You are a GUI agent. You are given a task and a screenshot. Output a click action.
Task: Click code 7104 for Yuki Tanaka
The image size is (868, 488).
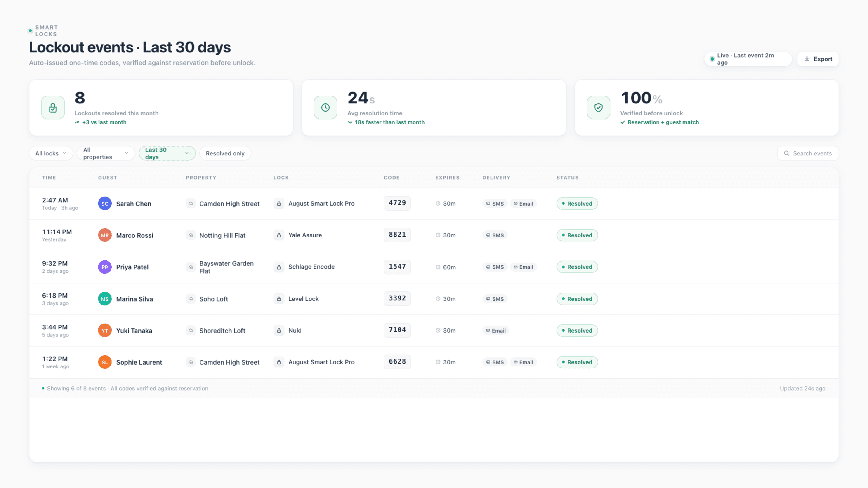[397, 330]
